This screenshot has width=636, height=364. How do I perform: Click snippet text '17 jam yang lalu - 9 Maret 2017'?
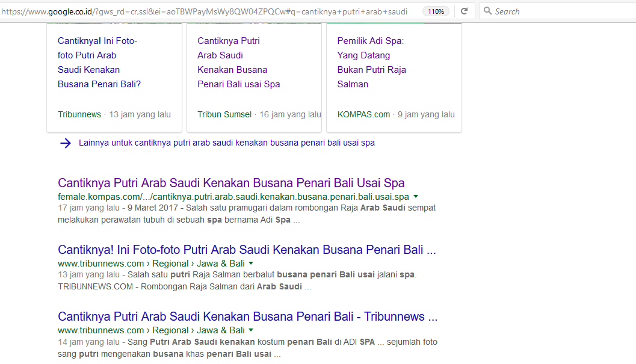click(117, 208)
